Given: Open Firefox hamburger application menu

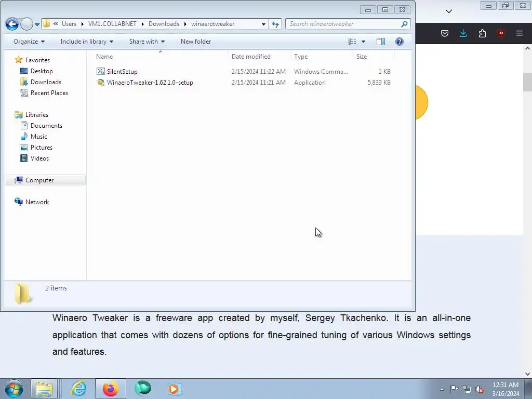Looking at the screenshot, I should [520, 33].
